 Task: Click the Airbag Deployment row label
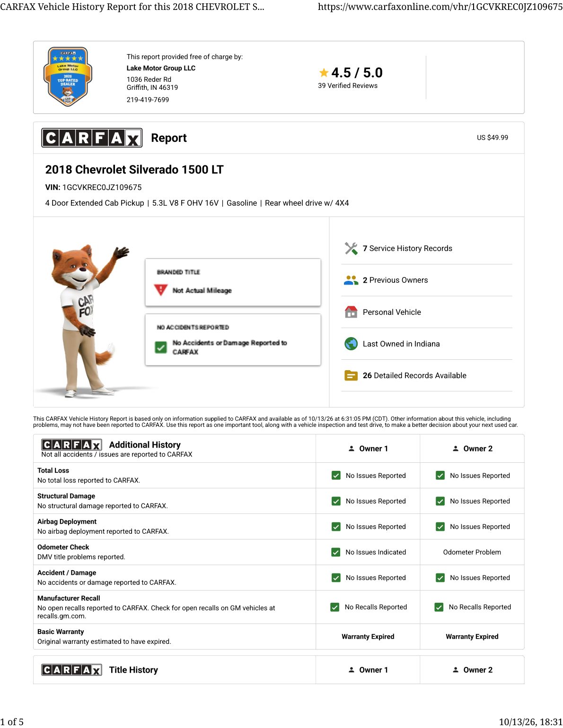tap(67, 521)
